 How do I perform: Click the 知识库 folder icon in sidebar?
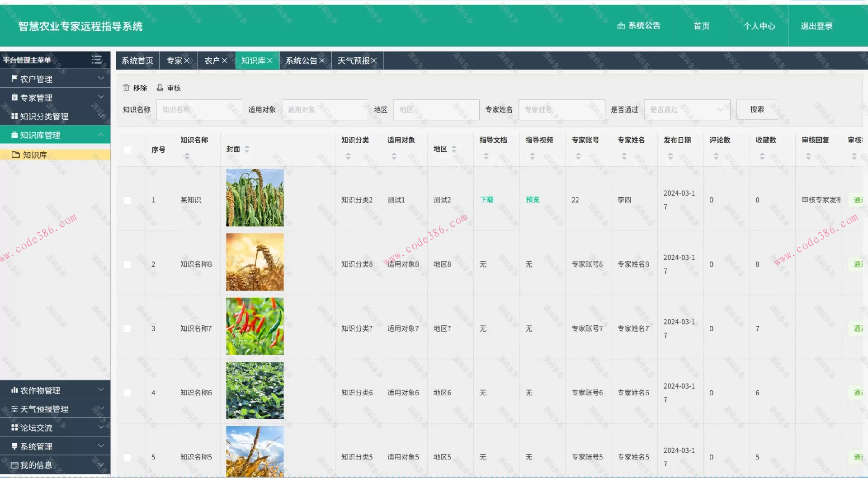(15, 154)
